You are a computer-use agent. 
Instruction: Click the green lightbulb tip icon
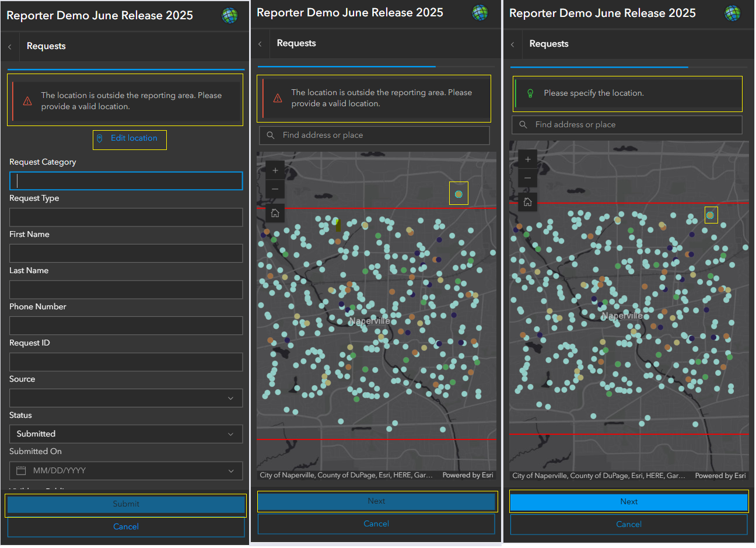[530, 93]
